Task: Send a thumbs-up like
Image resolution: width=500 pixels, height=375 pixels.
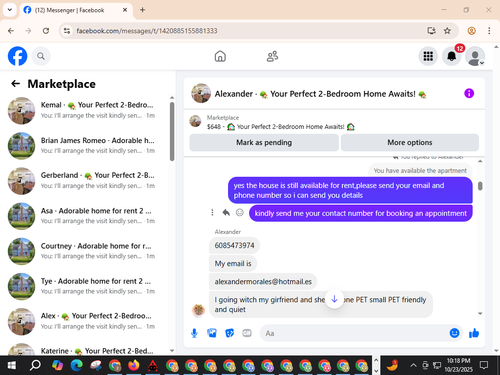Action: click(x=474, y=333)
